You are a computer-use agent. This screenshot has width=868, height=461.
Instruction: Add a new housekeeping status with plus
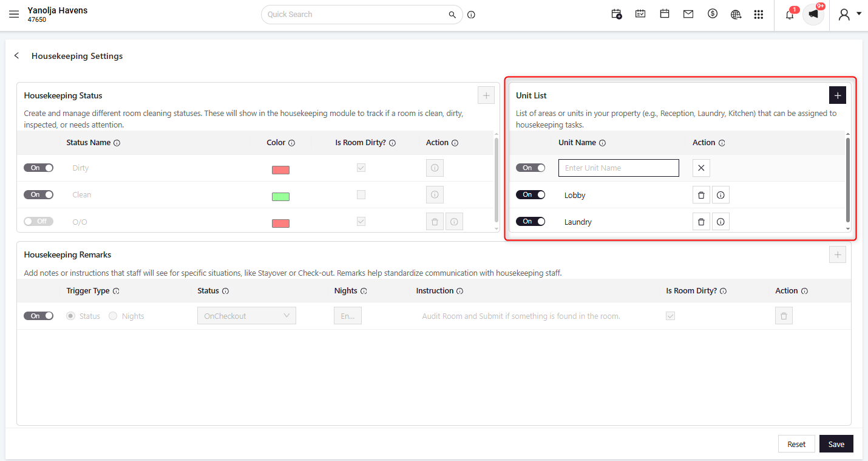[486, 95]
